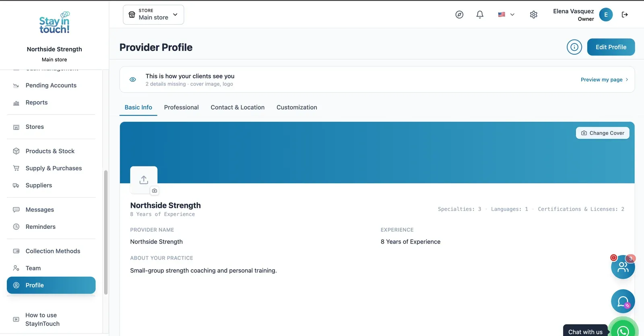644x336 pixels.
Task: Click the logo upload icon
Action: tap(144, 180)
